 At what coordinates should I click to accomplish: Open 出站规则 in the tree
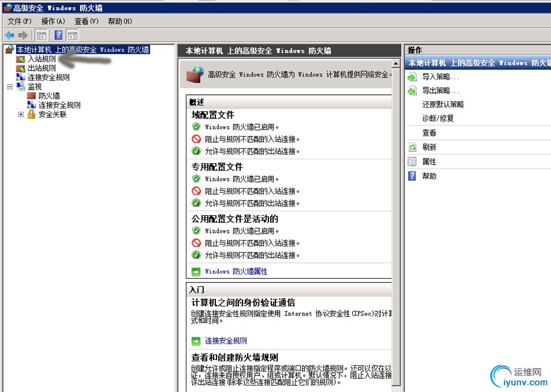pyautogui.click(x=42, y=68)
